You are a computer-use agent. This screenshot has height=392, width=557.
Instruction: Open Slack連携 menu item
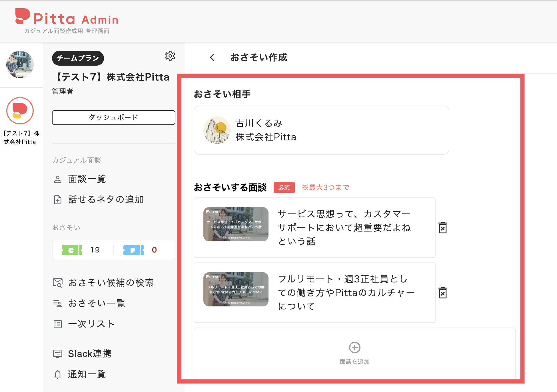click(90, 353)
